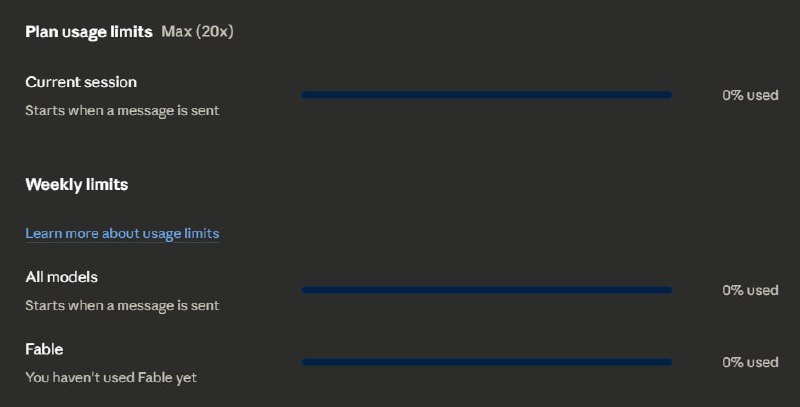
Task: Click the 0% used text for Fable
Action: [750, 362]
